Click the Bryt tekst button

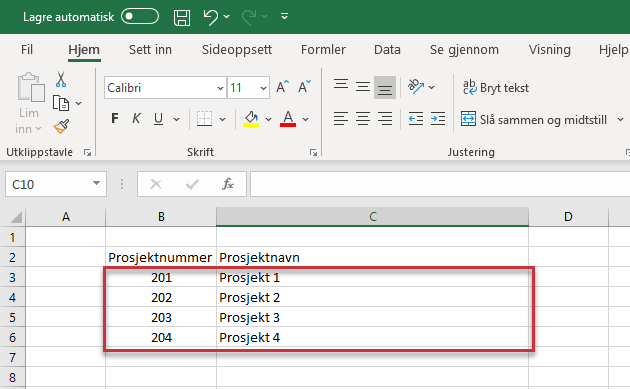pyautogui.click(x=496, y=88)
